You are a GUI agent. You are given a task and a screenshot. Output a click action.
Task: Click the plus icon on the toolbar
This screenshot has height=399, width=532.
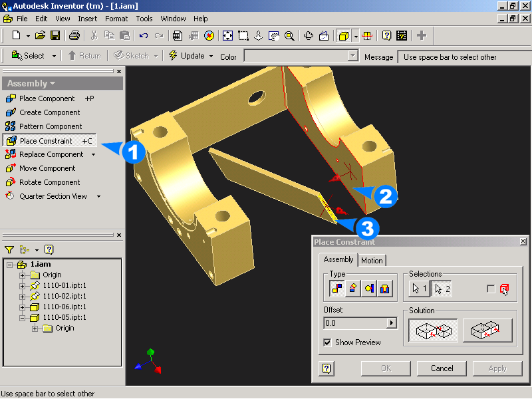422,36
